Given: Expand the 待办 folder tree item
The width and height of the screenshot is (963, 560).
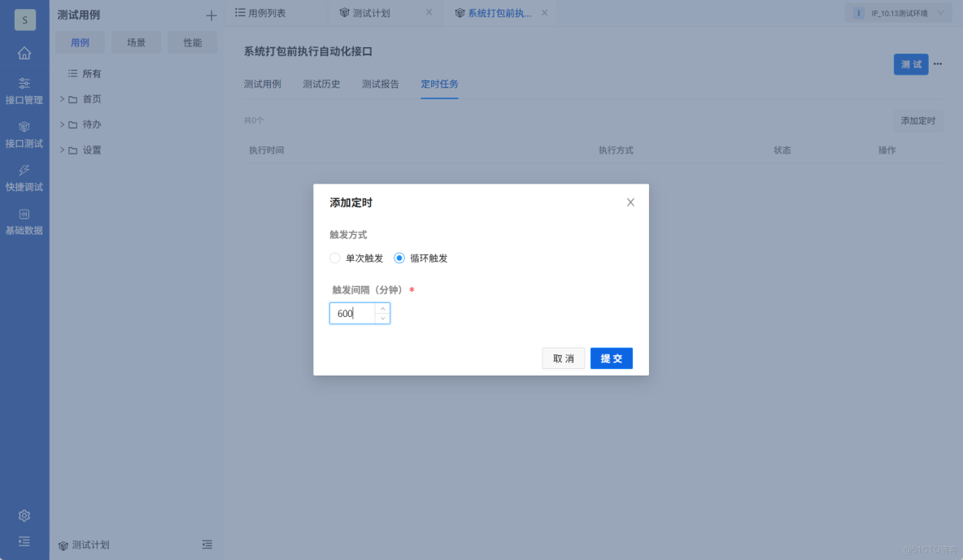Looking at the screenshot, I should [x=62, y=124].
